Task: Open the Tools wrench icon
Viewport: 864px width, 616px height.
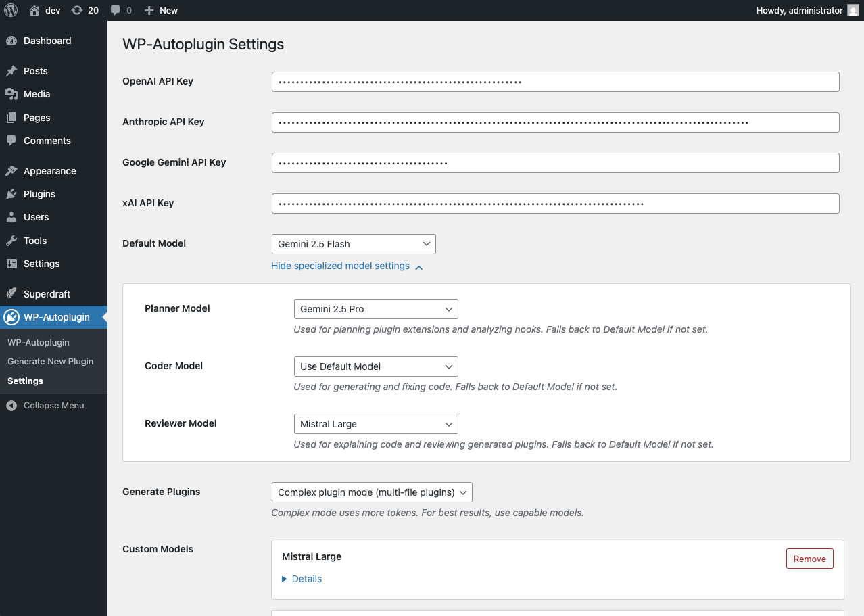Action: click(14, 240)
